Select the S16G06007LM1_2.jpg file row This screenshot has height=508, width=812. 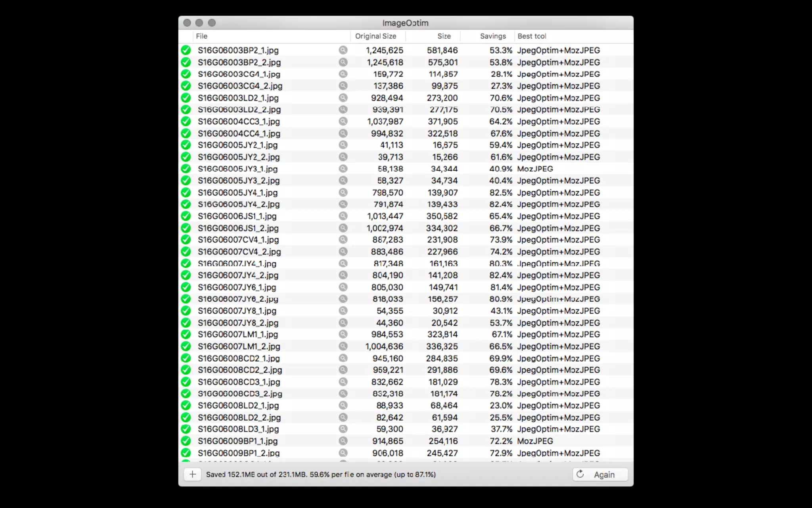coord(239,346)
